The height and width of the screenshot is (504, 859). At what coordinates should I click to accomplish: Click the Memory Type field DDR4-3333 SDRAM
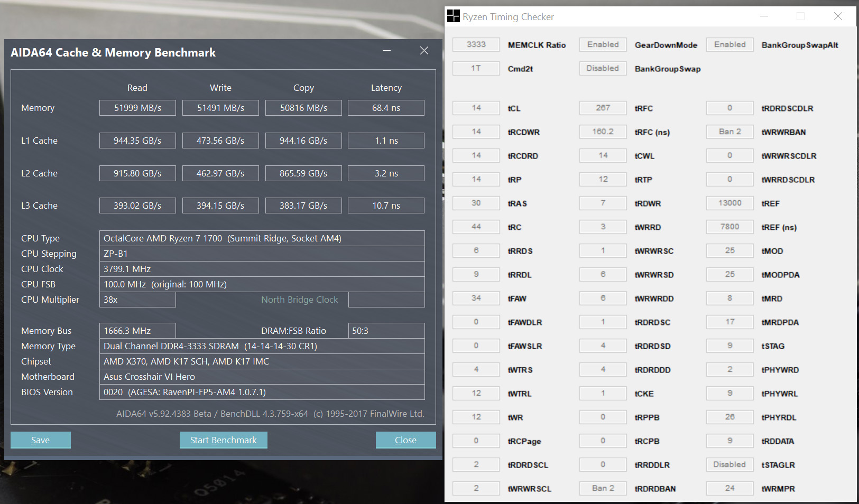click(262, 346)
